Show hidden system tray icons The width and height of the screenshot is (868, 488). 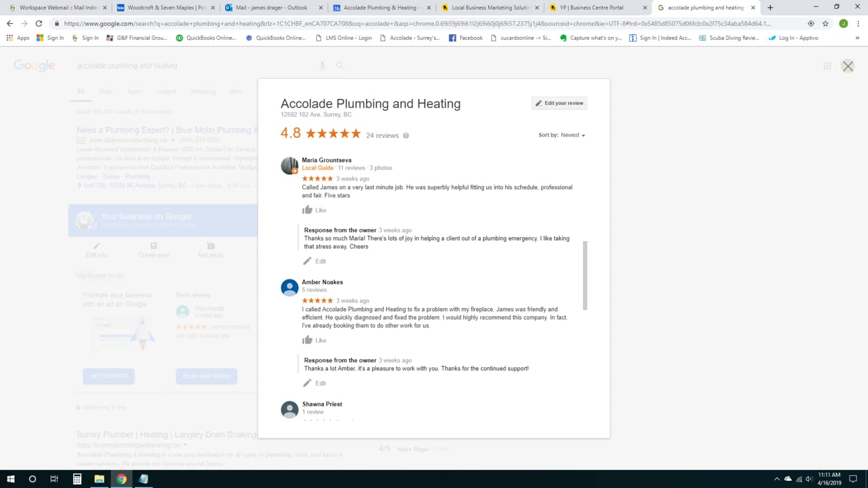(777, 479)
